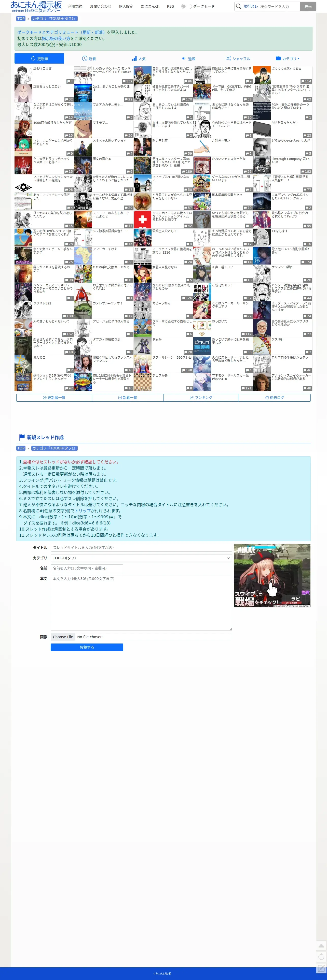Click the list icon in 更新順一覧
Image resolution: width=327 pixels, height=980 pixels.
45,398
